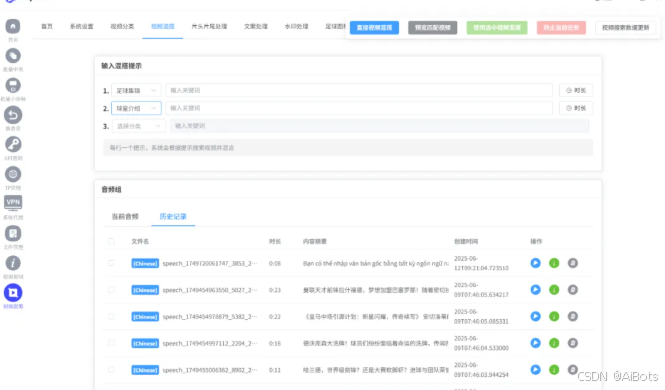Select the active 视频混搭 tab
The width and height of the screenshot is (665, 390).
click(163, 26)
